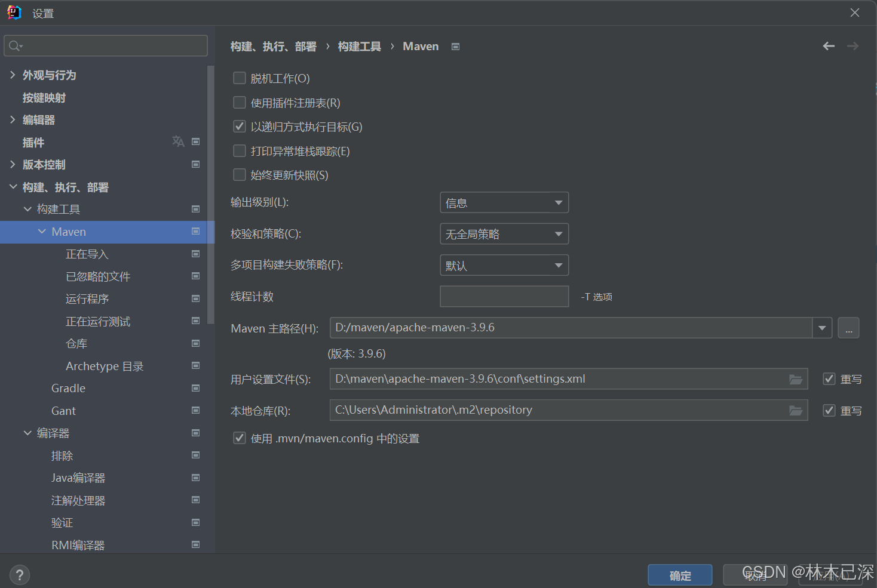The height and width of the screenshot is (588, 877).
Task: Click the 确定 button
Action: click(x=680, y=575)
